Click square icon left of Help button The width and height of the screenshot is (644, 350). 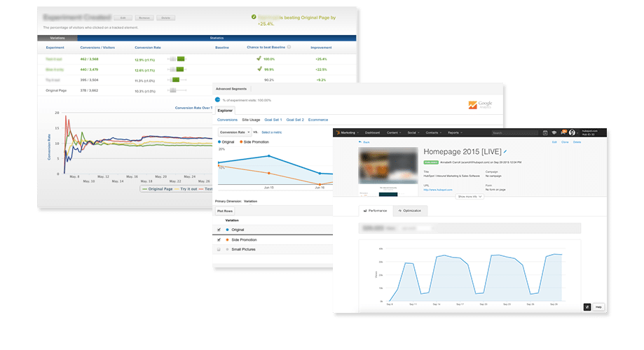[587, 307]
